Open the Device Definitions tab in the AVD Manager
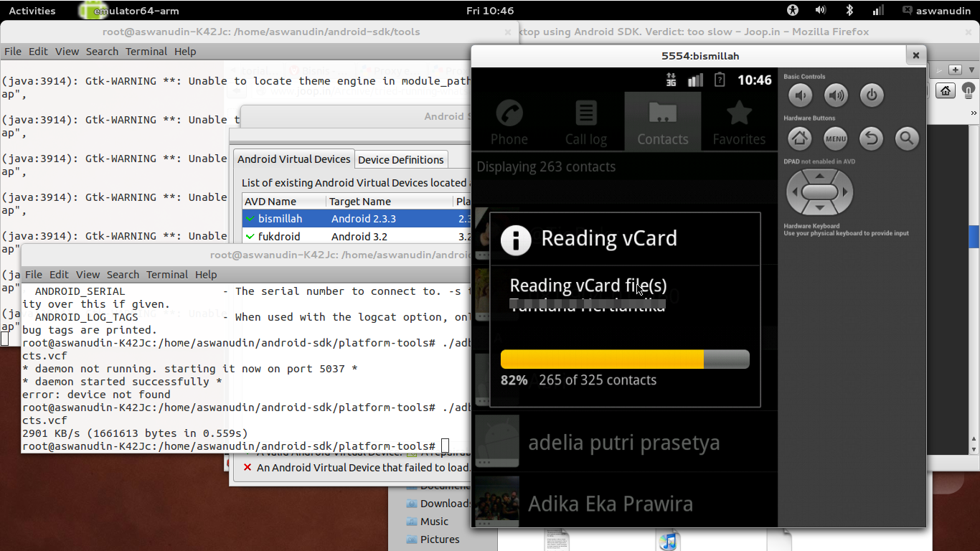 pos(401,159)
